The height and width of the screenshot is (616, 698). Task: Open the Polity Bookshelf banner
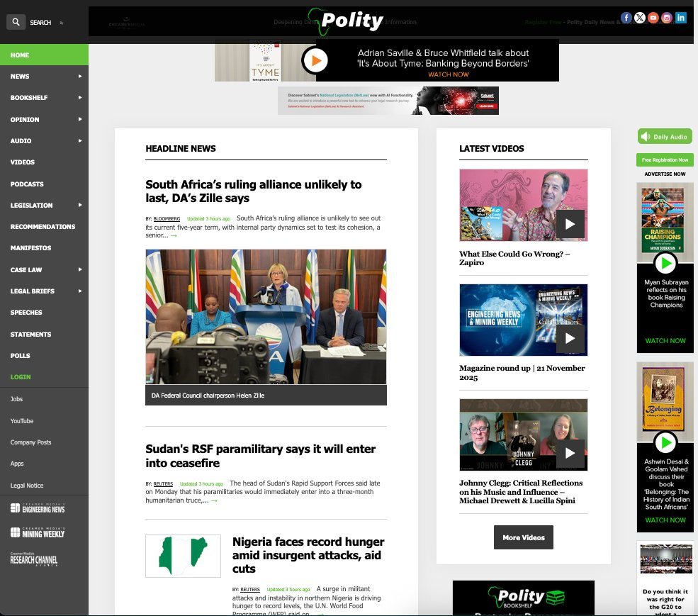[x=524, y=598]
